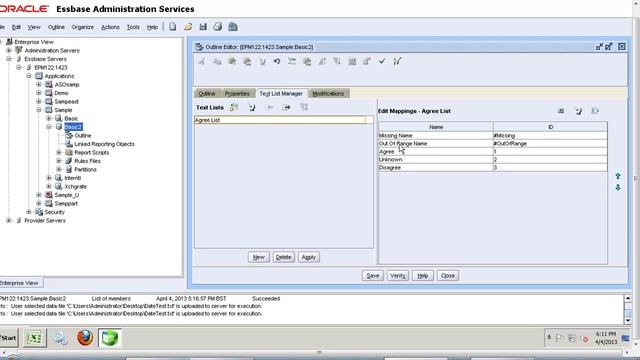The width and height of the screenshot is (640, 360).
Task: Click the Excel icon in the taskbar
Action: click(34, 338)
